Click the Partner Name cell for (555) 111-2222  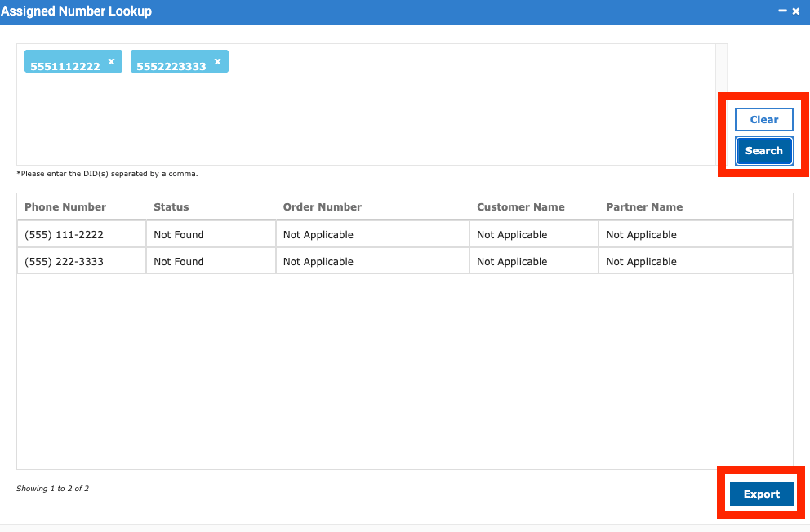point(696,234)
